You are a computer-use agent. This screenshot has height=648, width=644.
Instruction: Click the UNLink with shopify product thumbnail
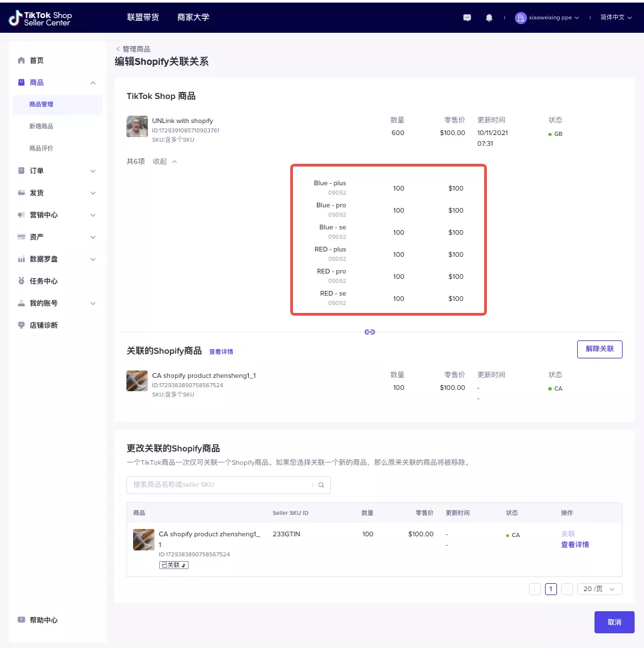(137, 126)
